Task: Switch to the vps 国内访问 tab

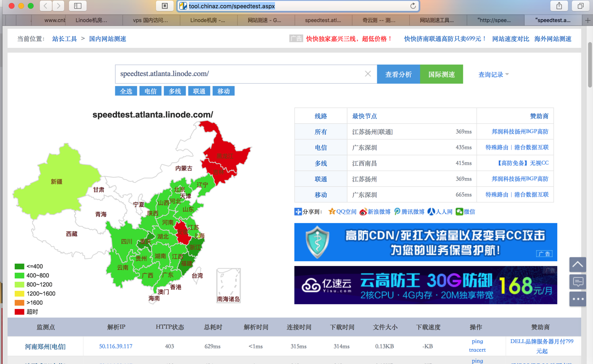Action: click(x=151, y=20)
